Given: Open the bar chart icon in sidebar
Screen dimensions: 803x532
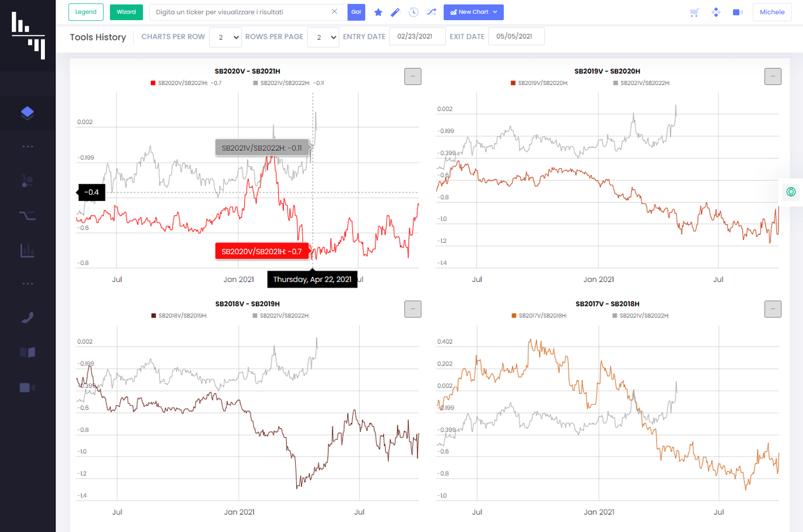Looking at the screenshot, I should (x=28, y=251).
